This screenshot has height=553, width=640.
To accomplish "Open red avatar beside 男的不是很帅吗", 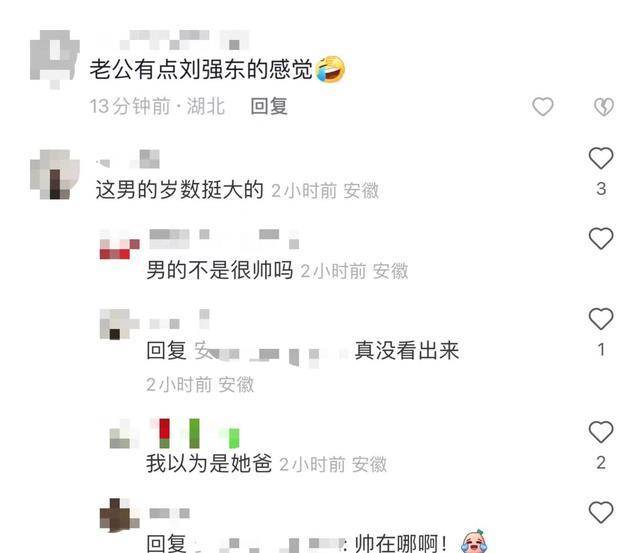I will click(120, 244).
